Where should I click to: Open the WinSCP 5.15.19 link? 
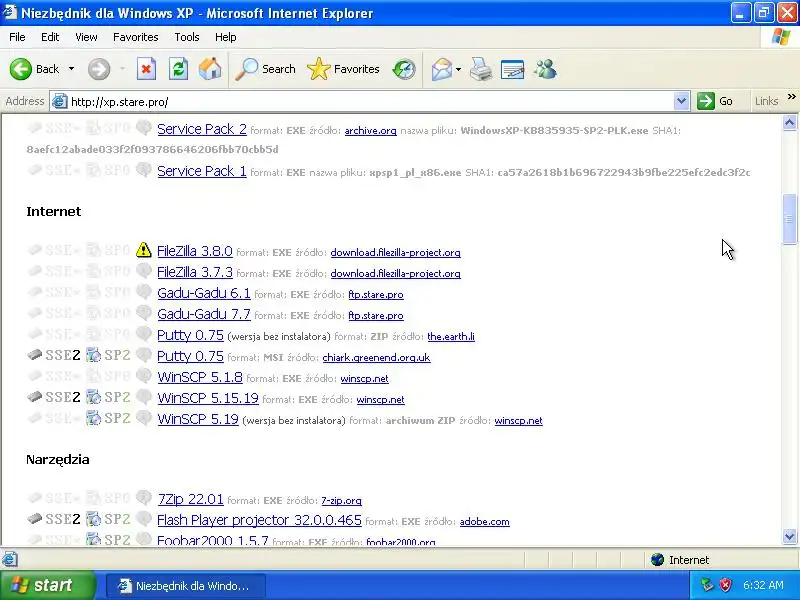208,398
